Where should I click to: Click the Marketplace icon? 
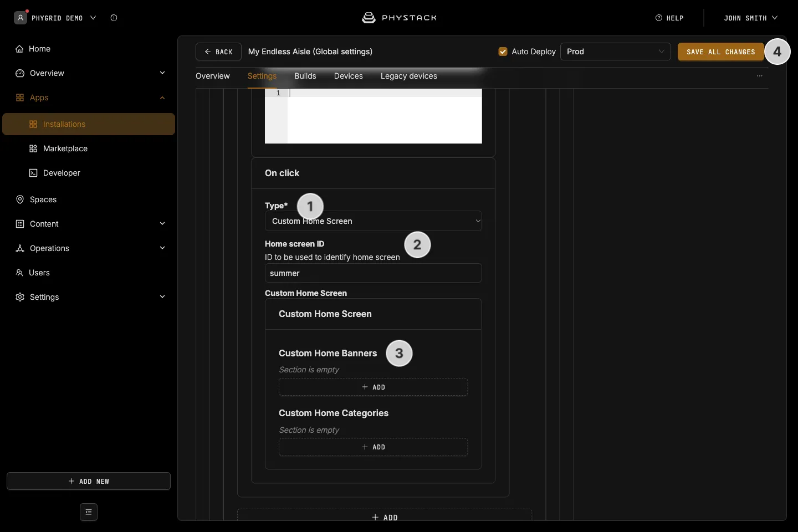[33, 149]
